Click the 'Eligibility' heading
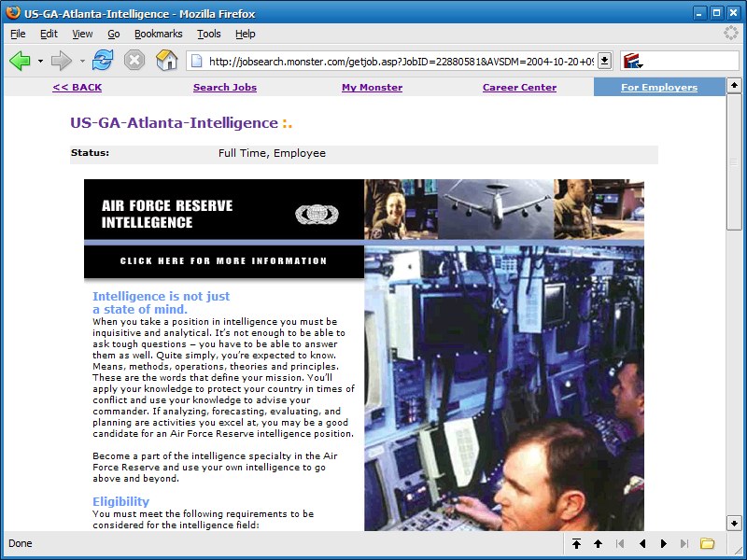The width and height of the screenshot is (747, 560). 121,501
